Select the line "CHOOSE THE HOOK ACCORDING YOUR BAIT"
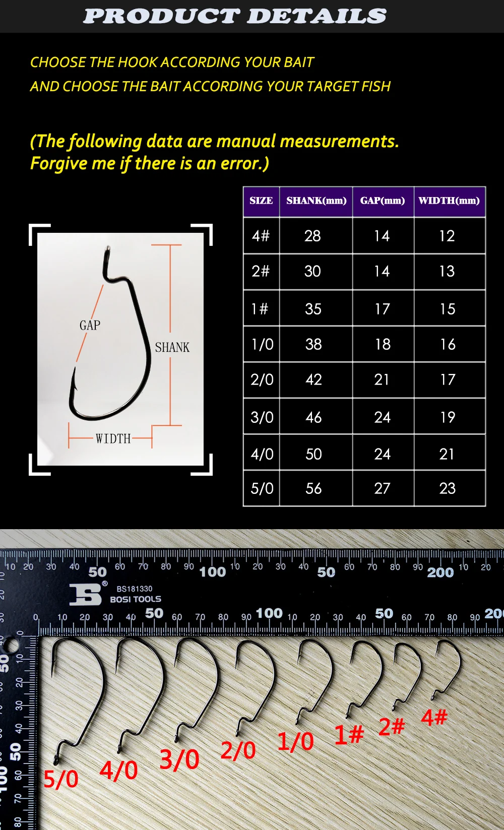Image resolution: width=504 pixels, height=830 pixels. 172,62
